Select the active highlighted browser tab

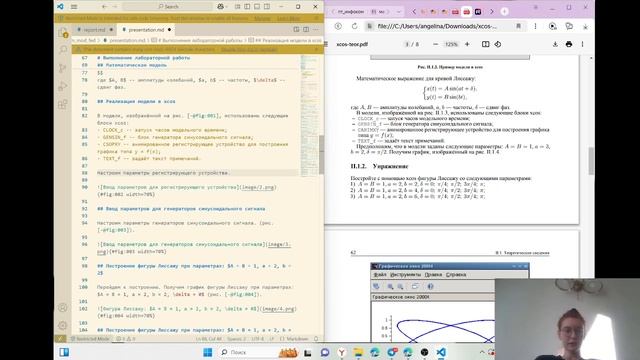(467, 12)
